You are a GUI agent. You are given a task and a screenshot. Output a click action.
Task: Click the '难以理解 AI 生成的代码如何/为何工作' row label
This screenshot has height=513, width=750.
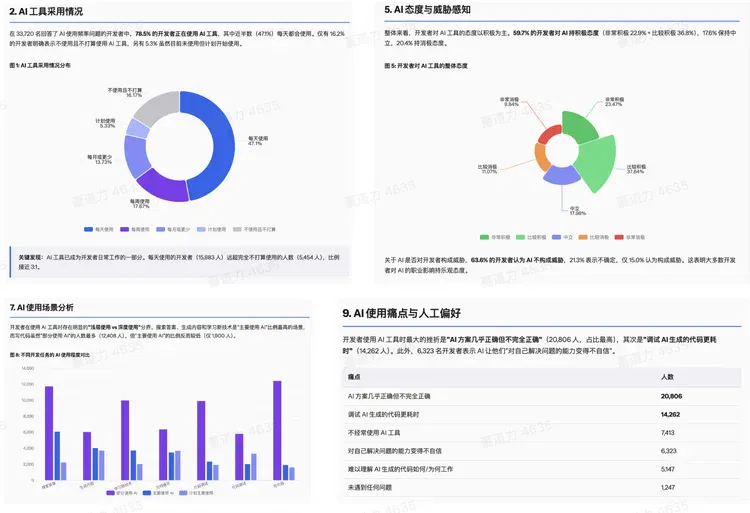pyautogui.click(x=400, y=469)
